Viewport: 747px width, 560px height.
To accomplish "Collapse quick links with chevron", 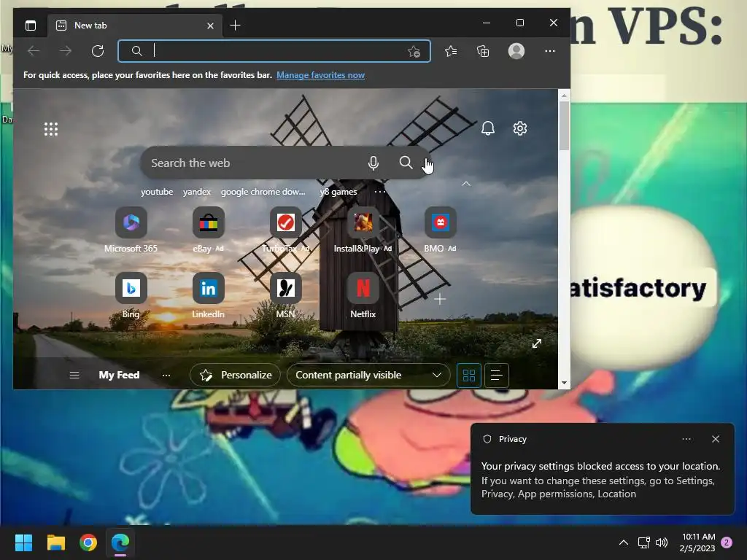I will (x=466, y=184).
